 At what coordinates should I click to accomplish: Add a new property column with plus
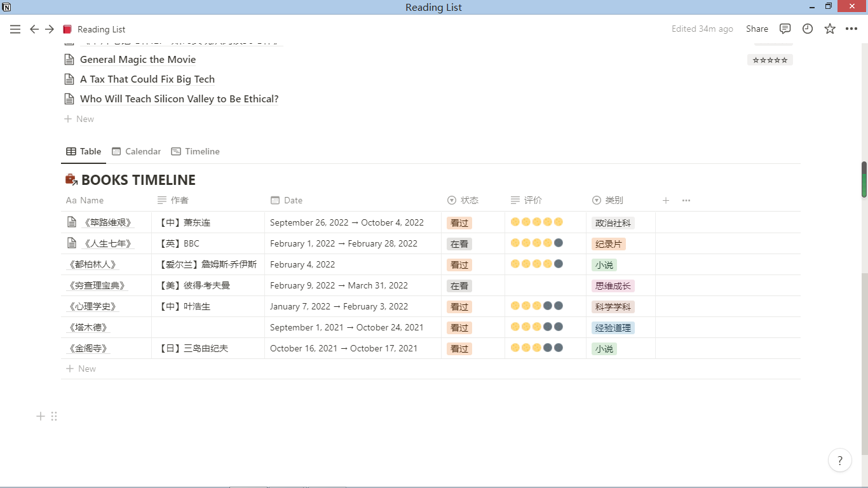click(x=666, y=200)
